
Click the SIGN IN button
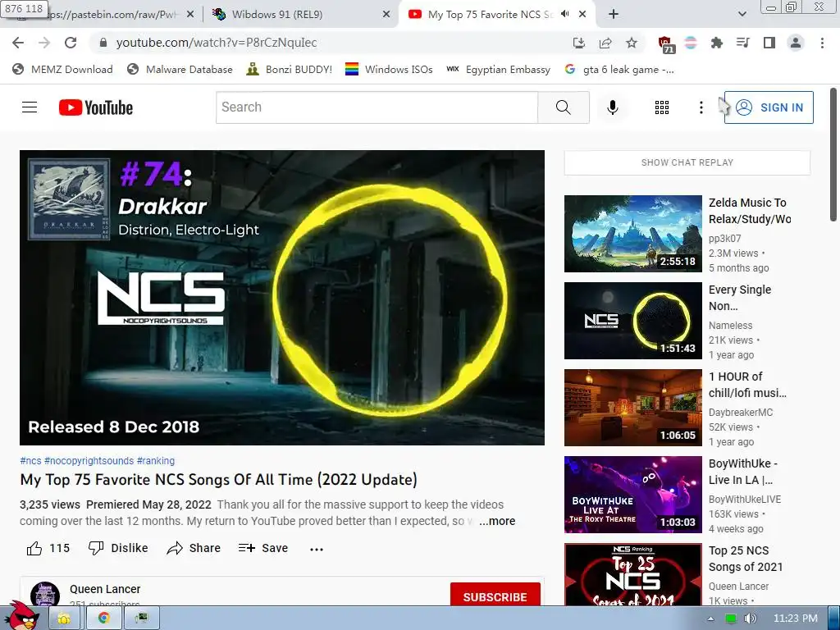[x=769, y=107]
